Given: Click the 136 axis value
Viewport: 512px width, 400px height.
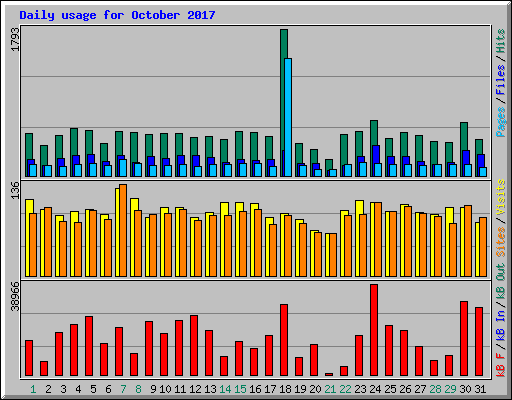Looking at the screenshot, I should (15, 190).
